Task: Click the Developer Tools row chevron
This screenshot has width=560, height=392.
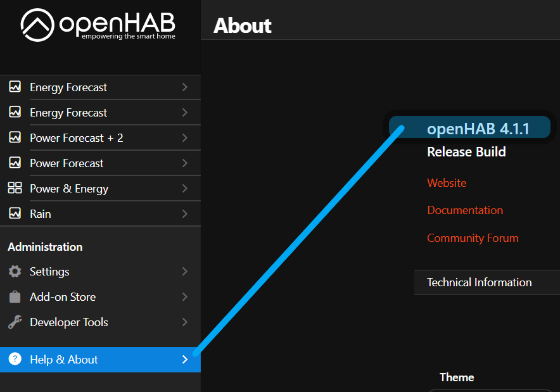Action: (184, 322)
